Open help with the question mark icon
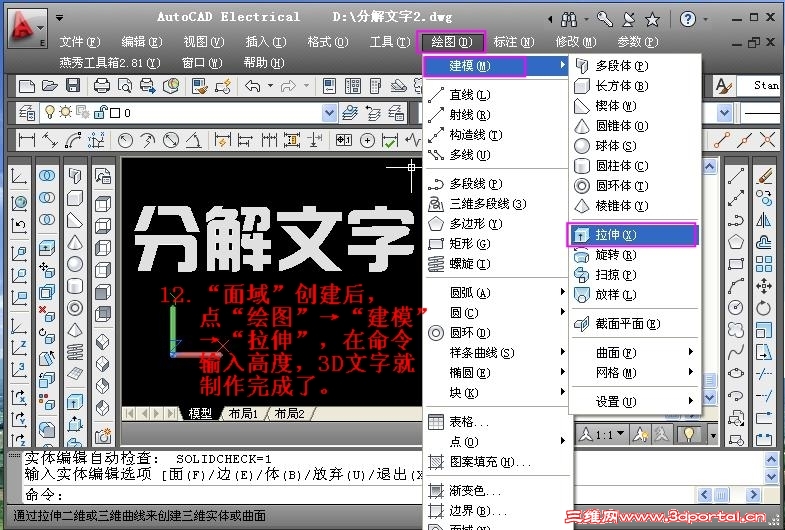 (x=688, y=19)
